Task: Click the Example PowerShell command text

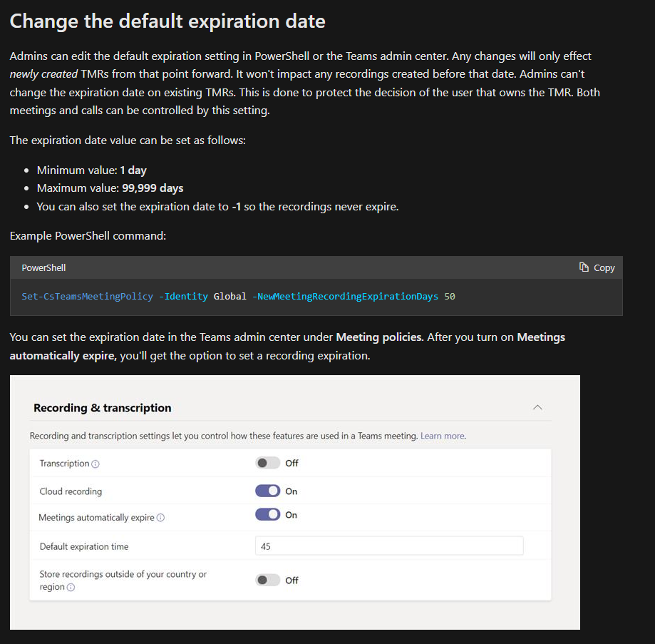Action: [88, 235]
